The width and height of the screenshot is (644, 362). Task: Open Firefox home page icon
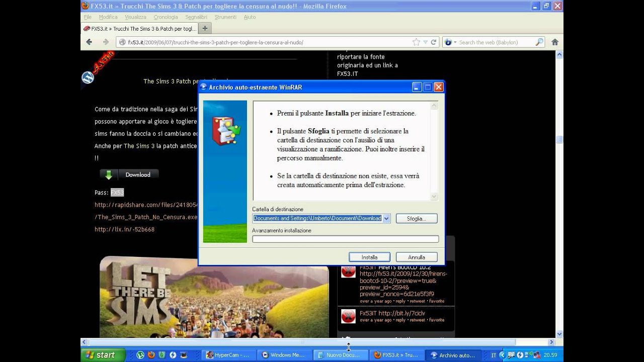click(555, 42)
